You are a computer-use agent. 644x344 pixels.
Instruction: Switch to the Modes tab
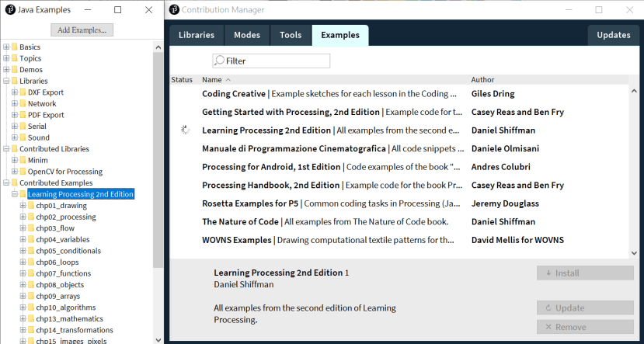[x=247, y=35]
